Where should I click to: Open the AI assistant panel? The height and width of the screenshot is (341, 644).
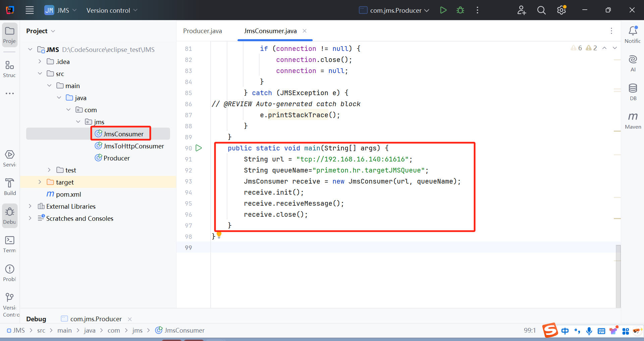(633, 63)
